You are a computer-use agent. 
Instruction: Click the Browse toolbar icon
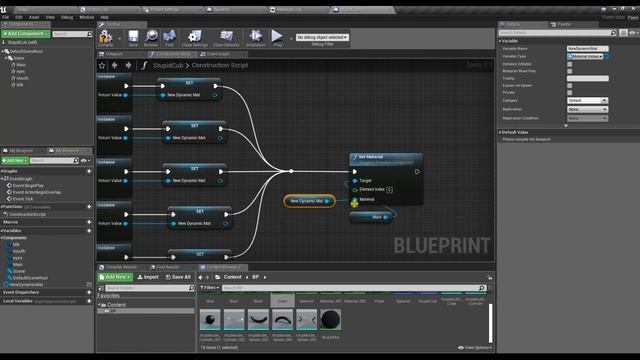coord(151,37)
